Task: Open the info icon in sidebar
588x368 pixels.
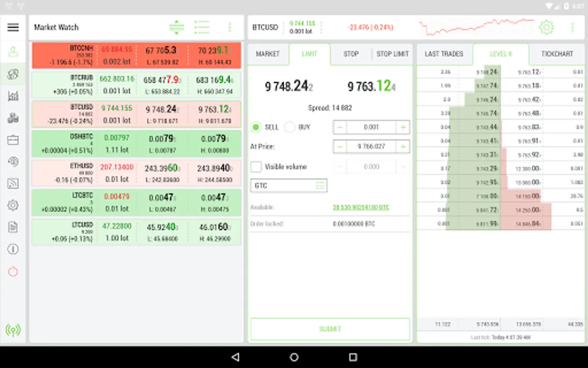Action: 13,249
